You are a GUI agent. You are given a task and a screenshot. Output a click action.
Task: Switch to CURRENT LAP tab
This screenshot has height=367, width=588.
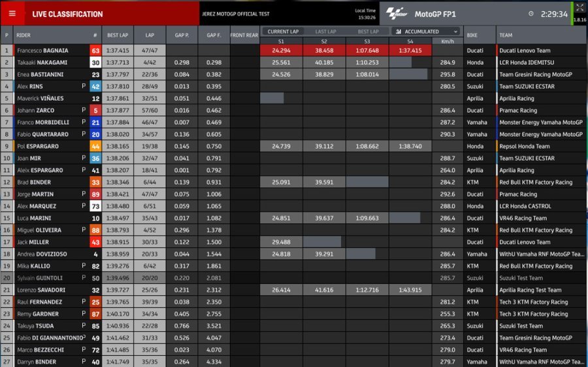click(283, 31)
